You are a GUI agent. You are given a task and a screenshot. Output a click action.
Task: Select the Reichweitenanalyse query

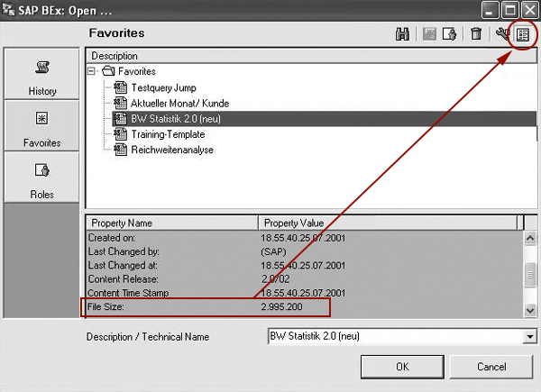[172, 150]
